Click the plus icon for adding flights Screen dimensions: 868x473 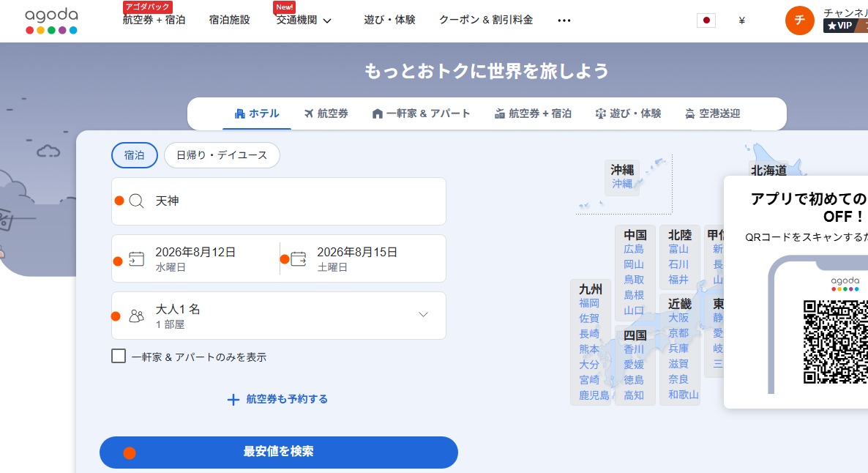pyautogui.click(x=233, y=399)
